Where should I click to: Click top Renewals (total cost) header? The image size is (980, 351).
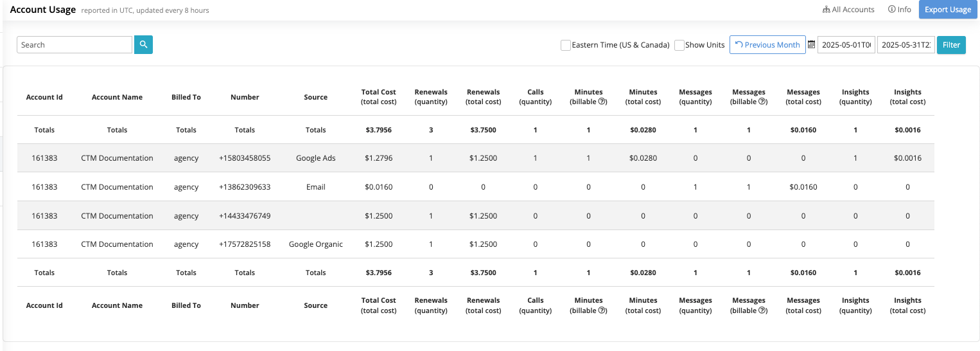pos(484,97)
